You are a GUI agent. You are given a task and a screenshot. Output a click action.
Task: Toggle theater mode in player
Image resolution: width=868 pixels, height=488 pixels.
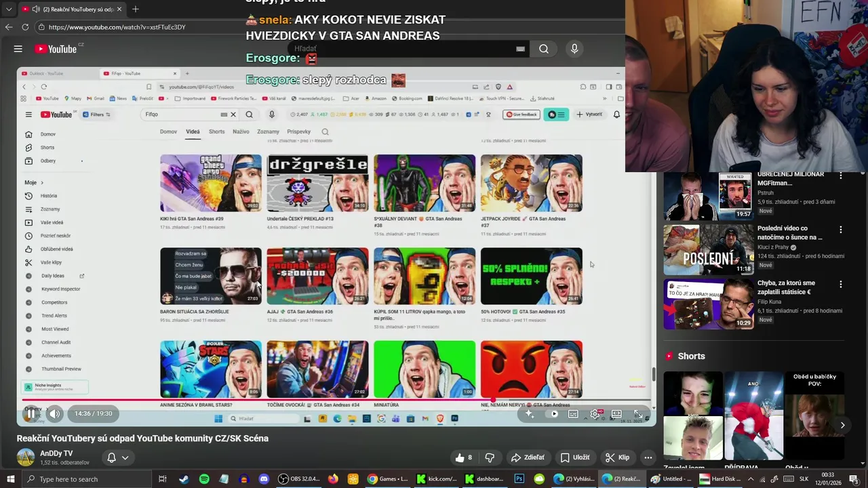coord(616,414)
